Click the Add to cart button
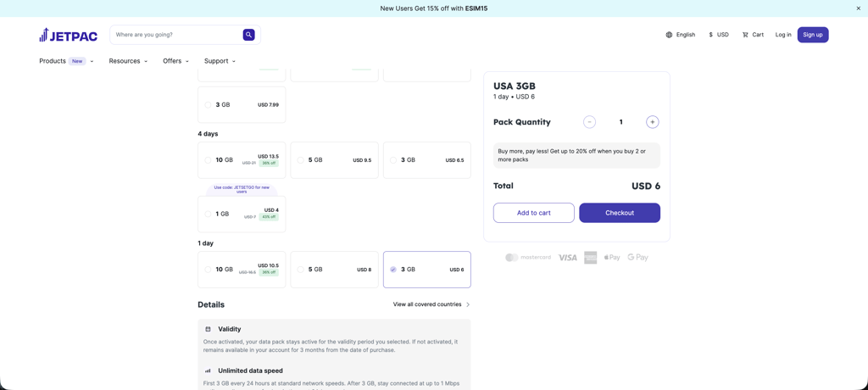 click(x=534, y=213)
